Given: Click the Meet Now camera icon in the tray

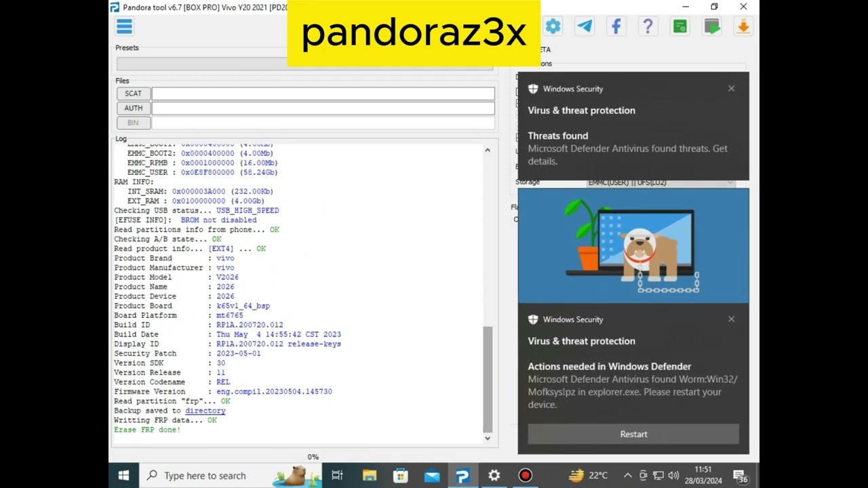Looking at the screenshot, I should [643, 476].
